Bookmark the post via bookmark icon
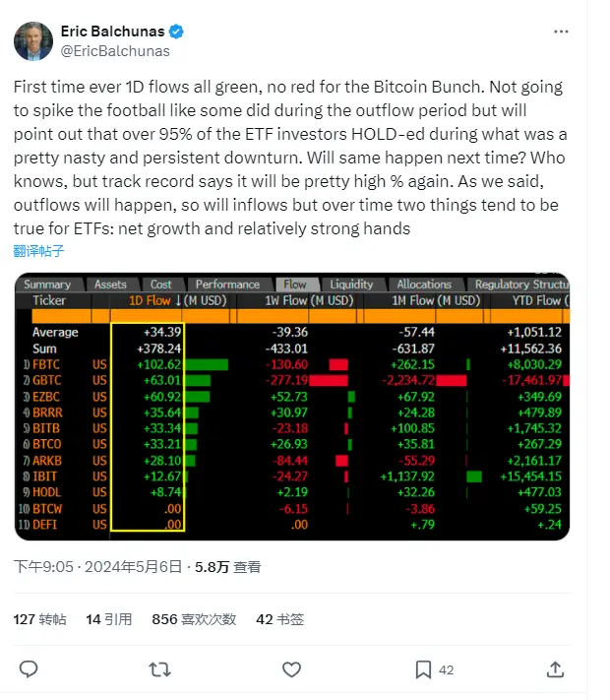 tap(423, 669)
